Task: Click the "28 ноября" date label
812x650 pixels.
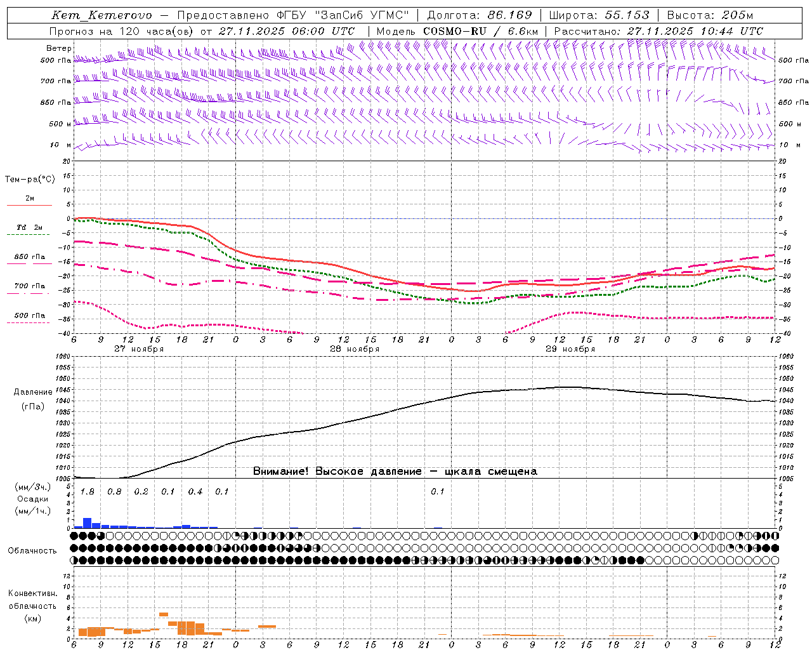Action: click(x=355, y=349)
